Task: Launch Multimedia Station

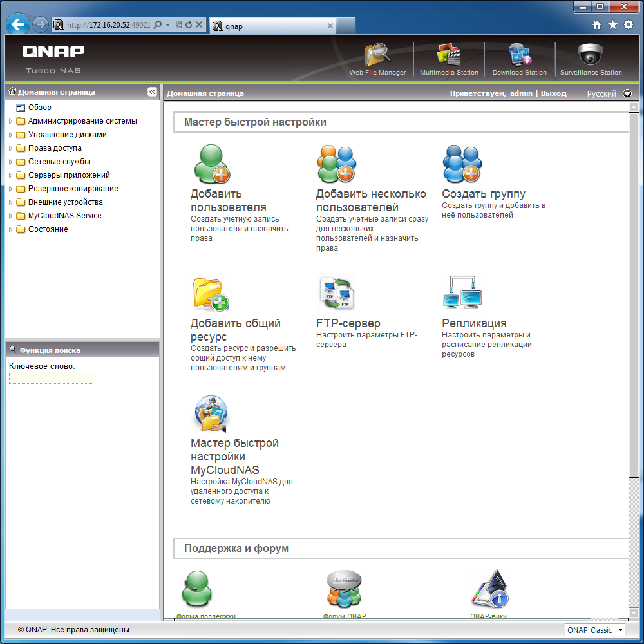Action: point(448,55)
